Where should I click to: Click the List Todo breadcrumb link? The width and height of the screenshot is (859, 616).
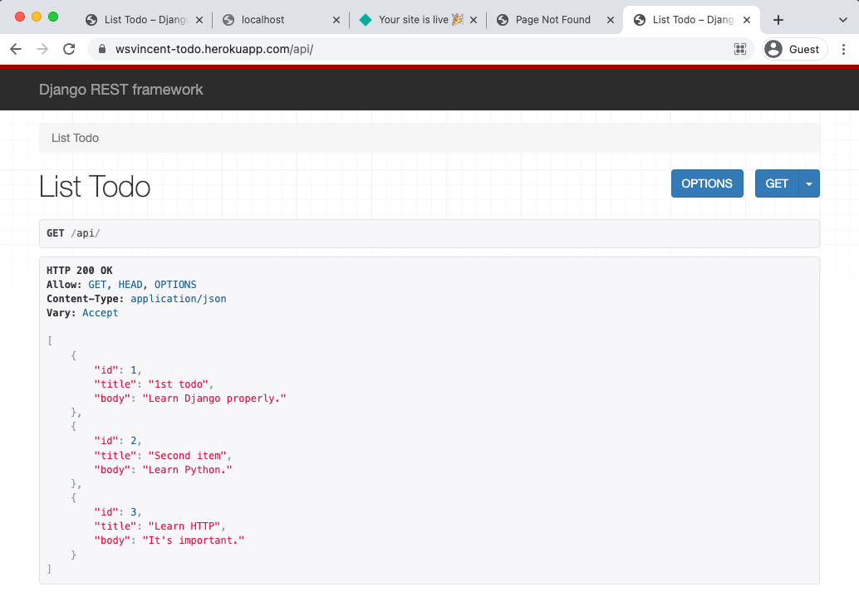click(x=75, y=138)
